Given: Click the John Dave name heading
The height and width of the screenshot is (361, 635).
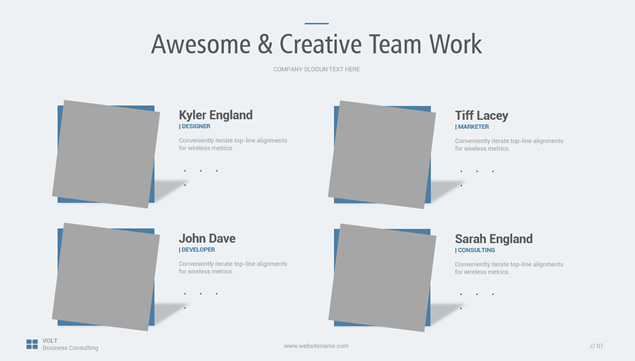Looking at the screenshot, I should click(207, 238).
